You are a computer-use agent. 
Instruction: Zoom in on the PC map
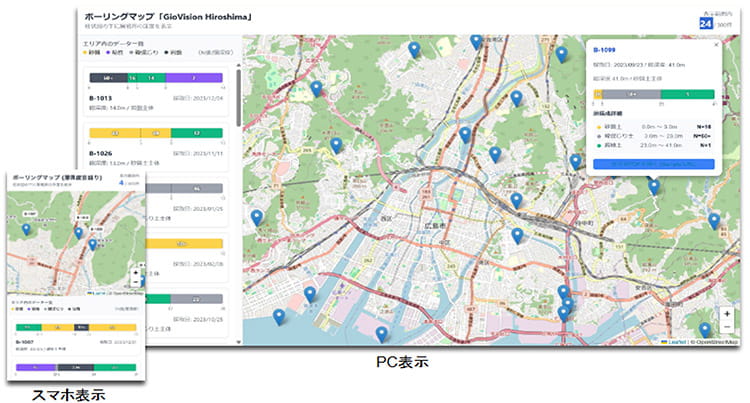(727, 314)
